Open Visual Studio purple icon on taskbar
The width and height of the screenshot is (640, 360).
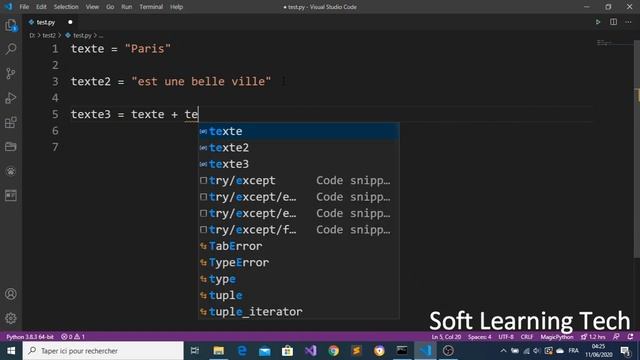[x=311, y=351]
